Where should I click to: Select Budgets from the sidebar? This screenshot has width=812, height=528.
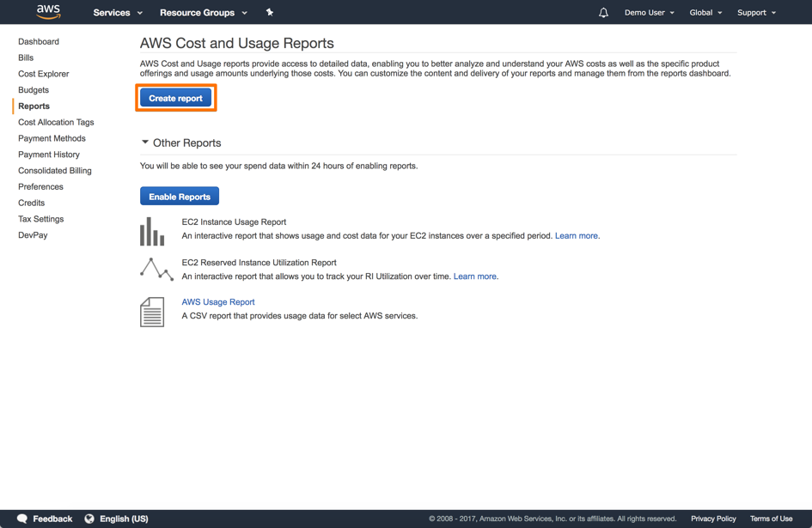pyautogui.click(x=34, y=90)
